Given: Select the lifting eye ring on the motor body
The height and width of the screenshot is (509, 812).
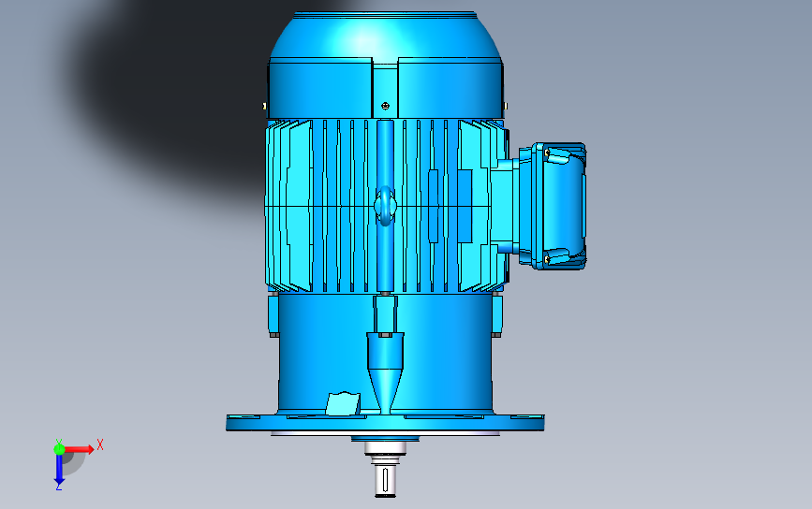Looking at the screenshot, I should click(x=385, y=206).
